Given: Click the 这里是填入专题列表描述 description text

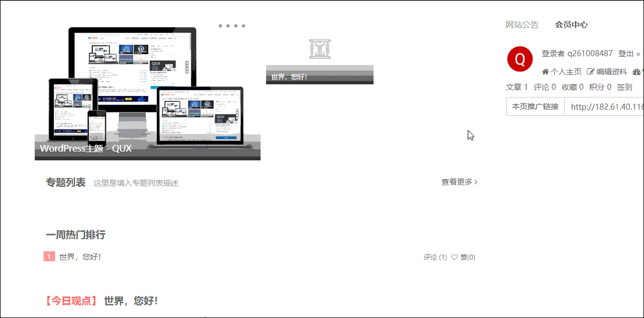Looking at the screenshot, I should click(x=136, y=183).
